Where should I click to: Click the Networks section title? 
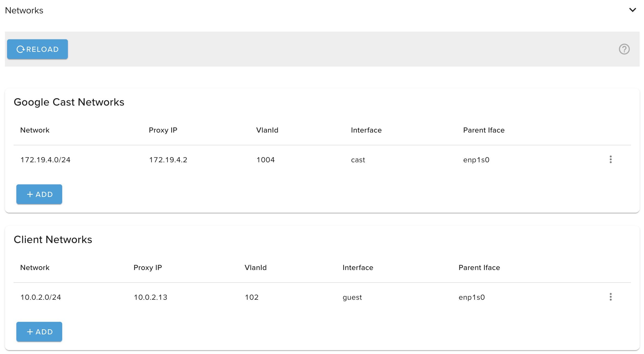[x=24, y=10]
